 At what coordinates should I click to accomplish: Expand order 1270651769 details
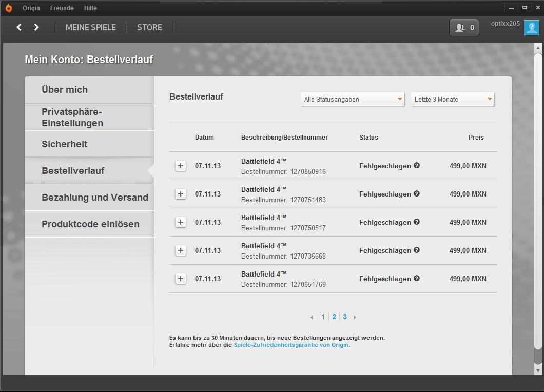(x=181, y=279)
